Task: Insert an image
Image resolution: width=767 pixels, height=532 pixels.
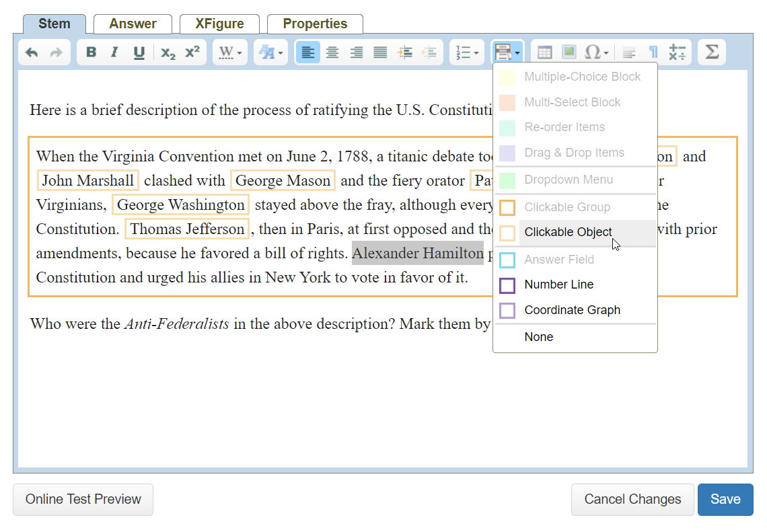Action: pos(569,52)
